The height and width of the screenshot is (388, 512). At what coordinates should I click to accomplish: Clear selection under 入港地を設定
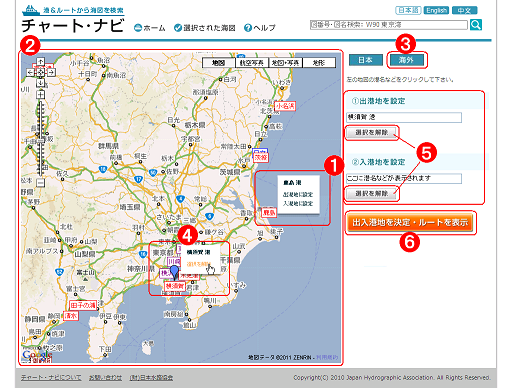tap(372, 193)
